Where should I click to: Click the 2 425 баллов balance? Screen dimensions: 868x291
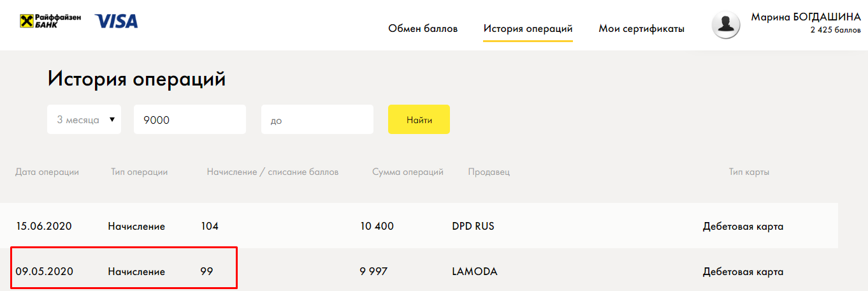(x=835, y=30)
